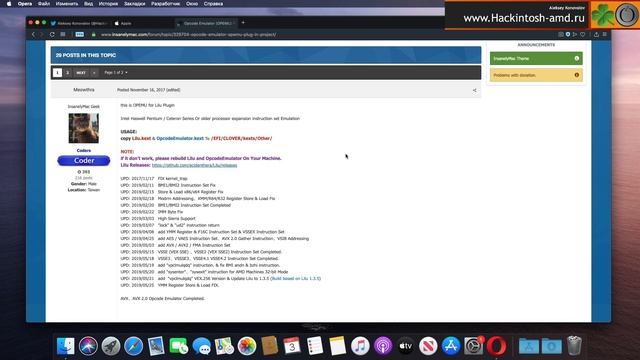
Task: Open Messages from the Dock
Action: point(202,346)
